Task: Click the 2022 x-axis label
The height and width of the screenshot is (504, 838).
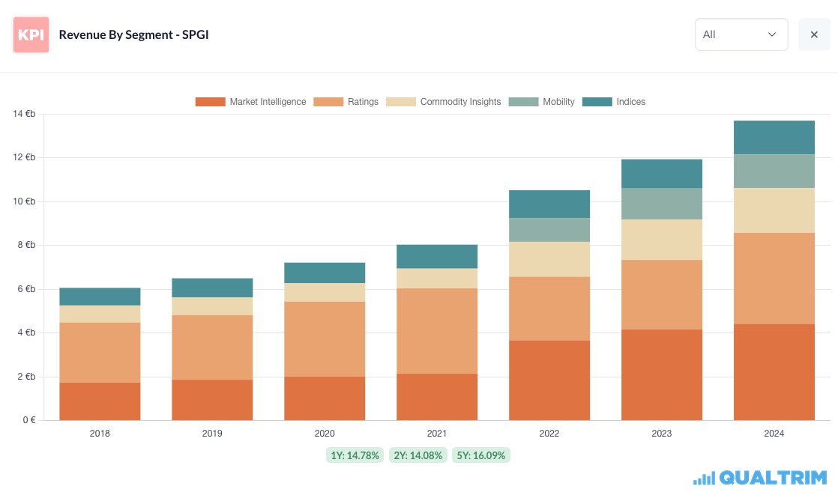Action: [x=549, y=434]
